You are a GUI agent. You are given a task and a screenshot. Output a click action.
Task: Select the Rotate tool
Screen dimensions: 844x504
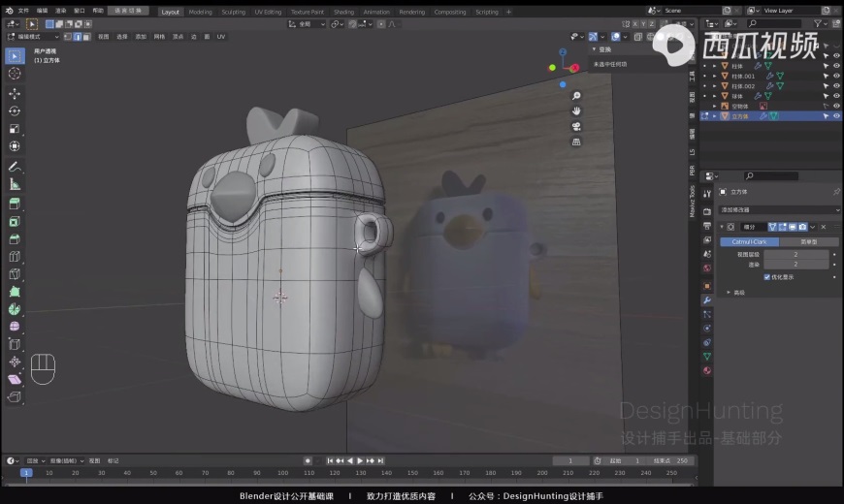pos(15,110)
